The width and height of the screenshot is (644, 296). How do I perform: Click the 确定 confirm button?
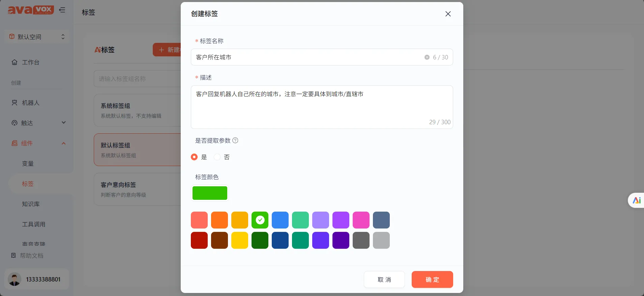point(432,279)
